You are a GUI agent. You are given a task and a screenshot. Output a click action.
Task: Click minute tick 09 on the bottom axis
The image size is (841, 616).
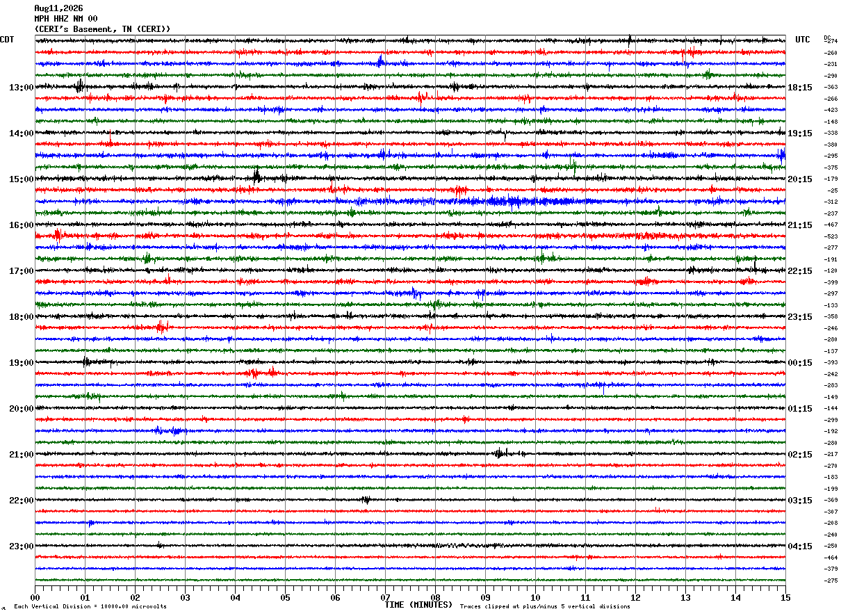[485, 597]
